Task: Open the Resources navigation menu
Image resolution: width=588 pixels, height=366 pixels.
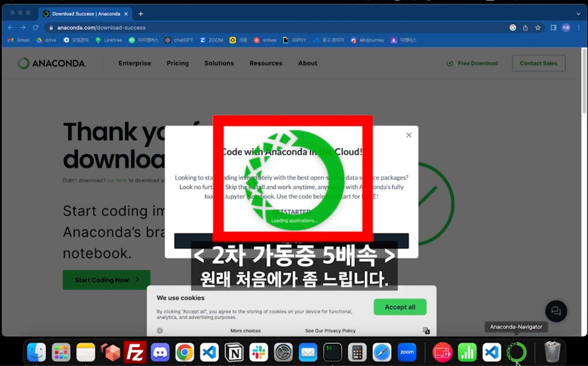Action: tap(266, 63)
